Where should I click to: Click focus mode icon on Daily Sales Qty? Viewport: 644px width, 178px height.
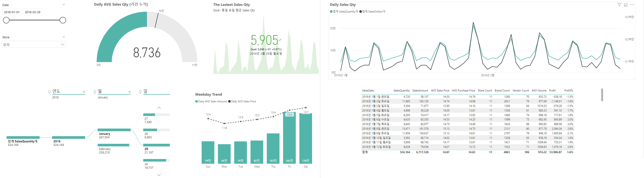pyautogui.click(x=625, y=5)
